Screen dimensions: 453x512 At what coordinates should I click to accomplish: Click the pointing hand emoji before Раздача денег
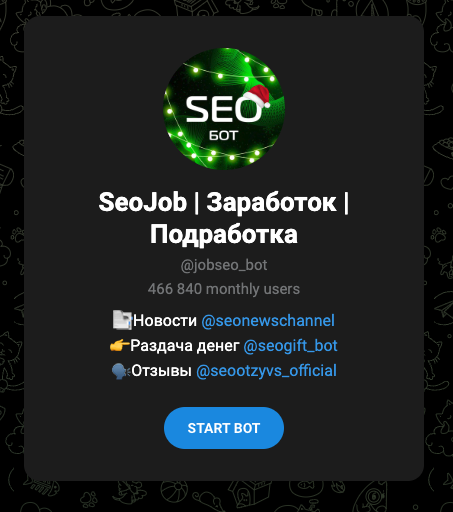[x=119, y=346]
